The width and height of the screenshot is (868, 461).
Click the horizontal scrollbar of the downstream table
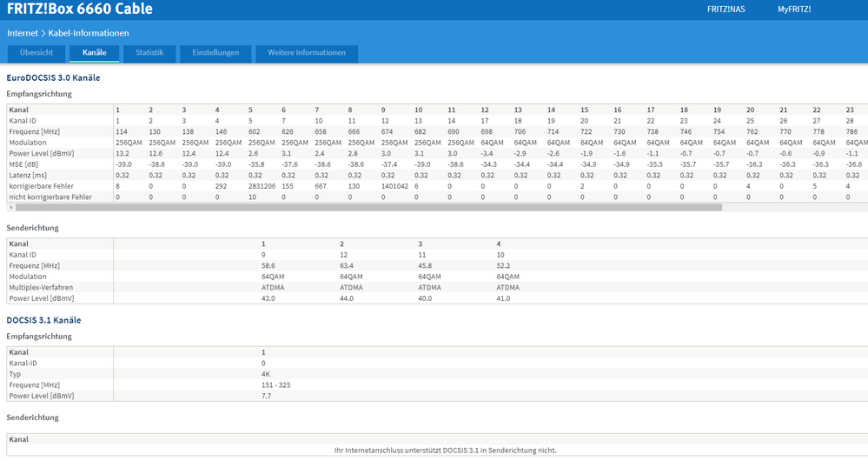click(368, 207)
